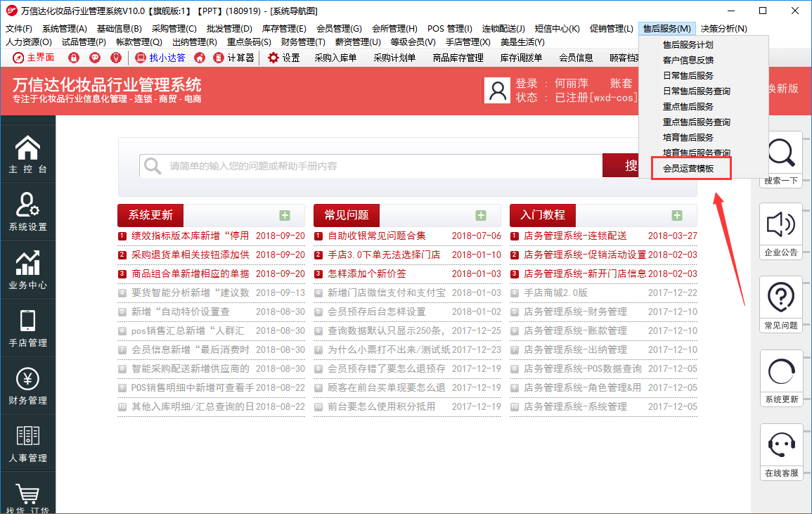Select 客户信息反馈 menu entry
The height and width of the screenshot is (514, 812).
tap(688, 60)
